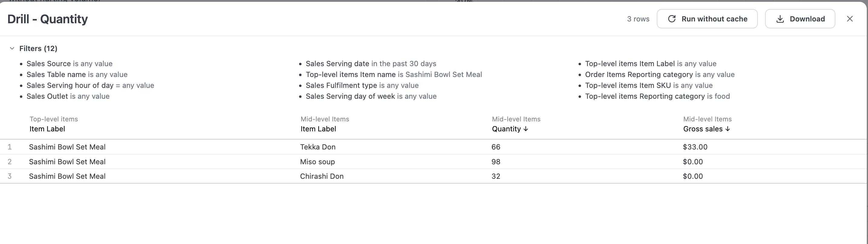Click the chevron beside Filters (12)
Screen dimensions: 868x244
pyautogui.click(x=12, y=48)
